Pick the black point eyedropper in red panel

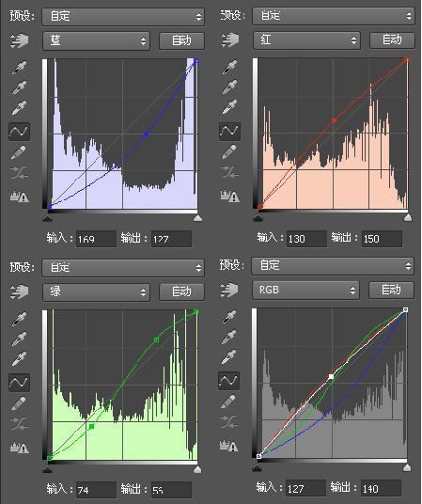pos(230,67)
